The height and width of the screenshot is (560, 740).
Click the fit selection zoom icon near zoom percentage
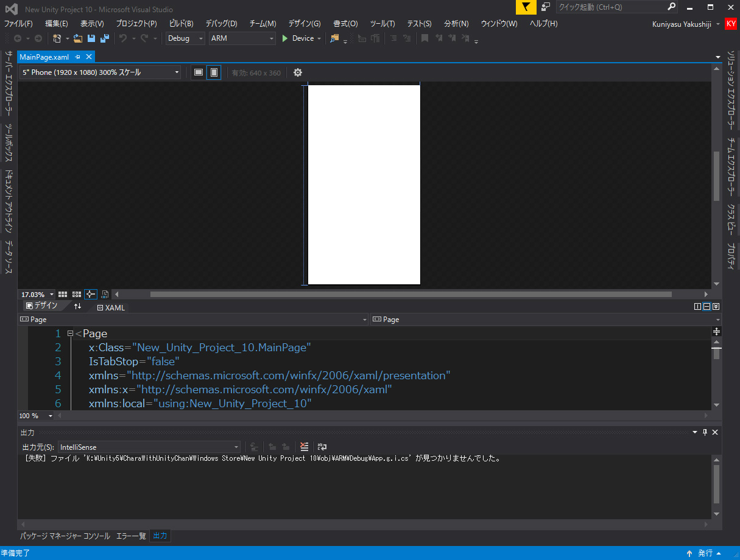[x=90, y=294]
